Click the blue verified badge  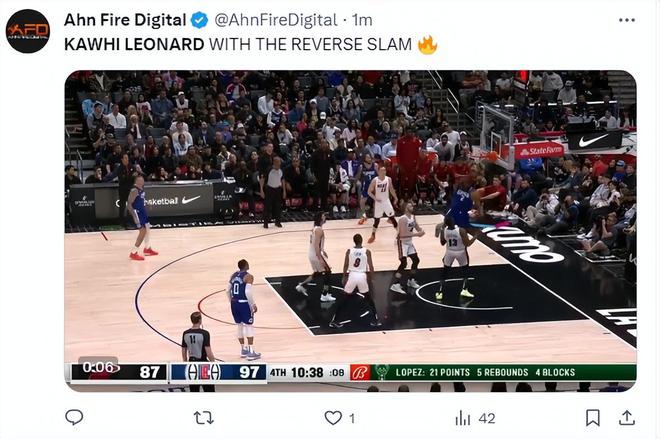click(x=200, y=20)
